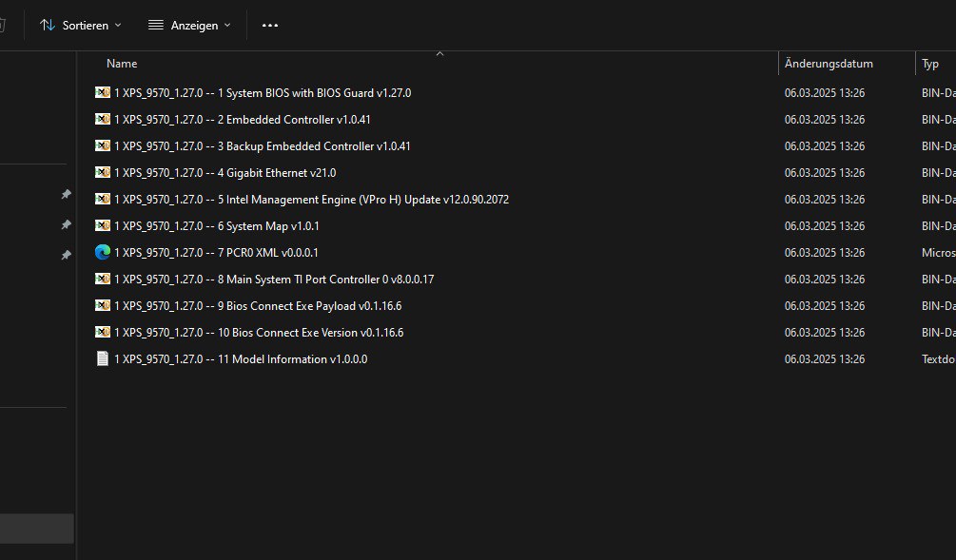This screenshot has width=956, height=560.
Task: Select file '9 Bios Connect Exe Payload v0.1.16.6'
Action: point(258,306)
